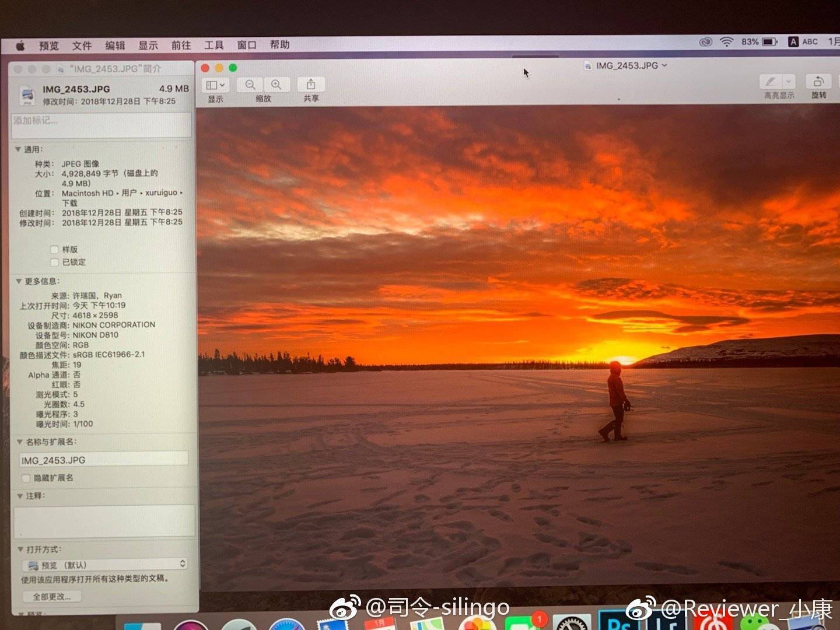Enable the 样版 checkbox
Viewport: 840px width, 630px height.
[54, 250]
